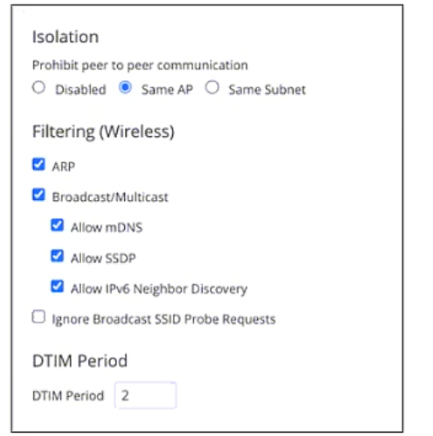This screenshot has width=433, height=436.
Task: Select the Same Subnet radio button
Action: pos(212,88)
